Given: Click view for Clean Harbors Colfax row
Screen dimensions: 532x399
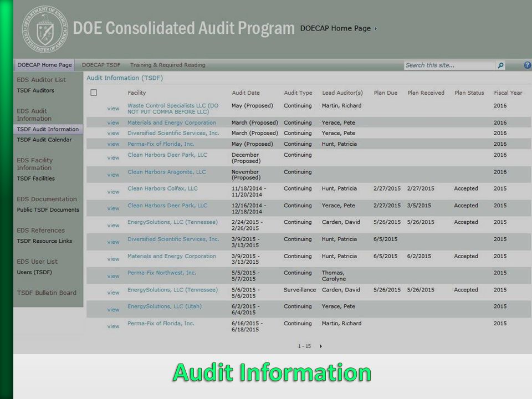Looking at the screenshot, I should [x=113, y=192].
